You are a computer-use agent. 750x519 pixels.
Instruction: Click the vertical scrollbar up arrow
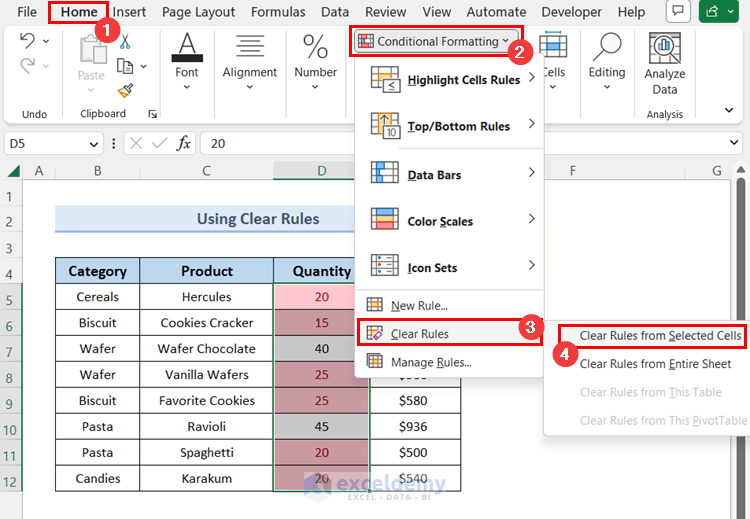740,170
